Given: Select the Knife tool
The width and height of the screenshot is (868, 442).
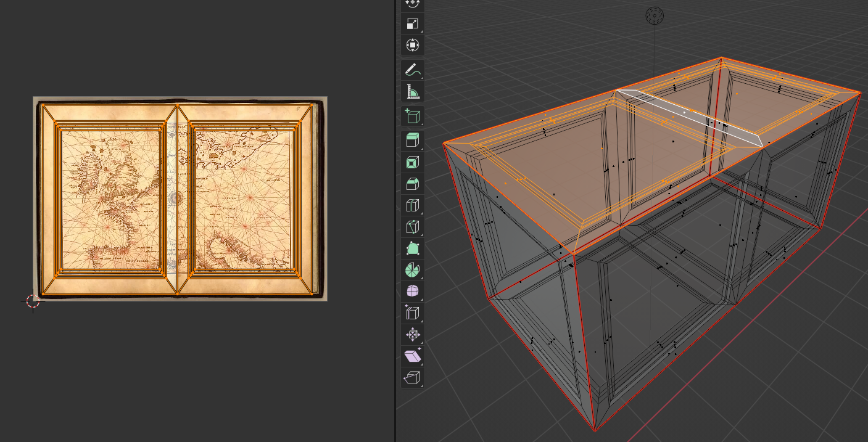Looking at the screenshot, I should [x=413, y=227].
